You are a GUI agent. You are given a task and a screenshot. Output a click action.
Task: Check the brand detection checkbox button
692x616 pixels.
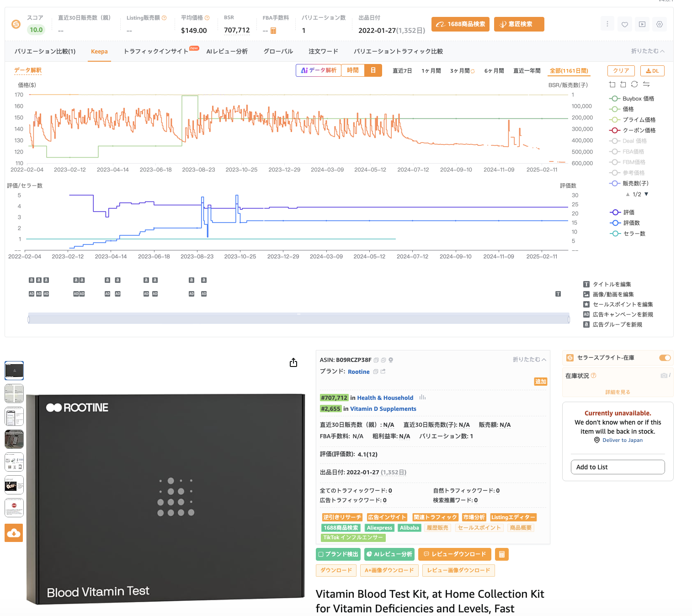click(338, 554)
